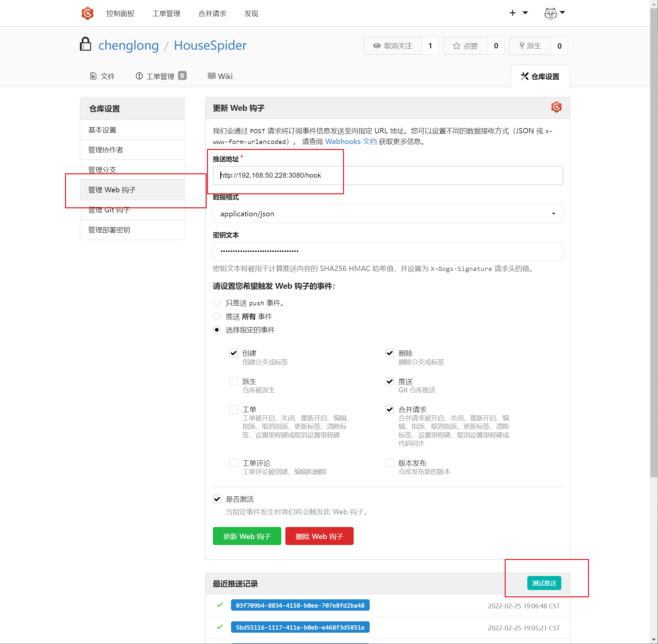Select 管理 Git 钩子 in sidebar

click(132, 210)
